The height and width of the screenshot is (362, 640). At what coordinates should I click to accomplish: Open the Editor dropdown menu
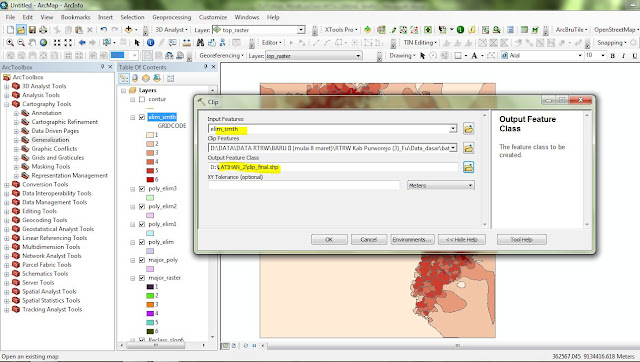point(271,42)
